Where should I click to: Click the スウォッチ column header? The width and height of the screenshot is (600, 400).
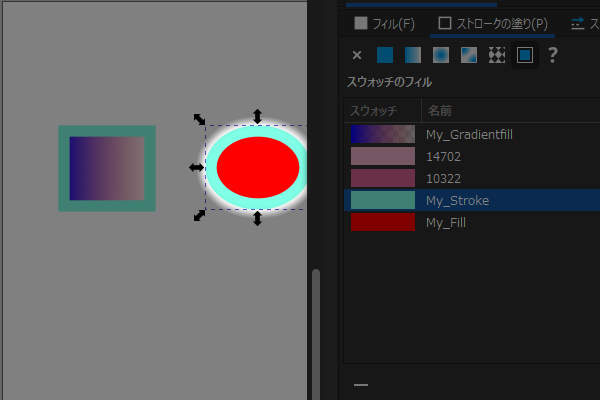[373, 111]
